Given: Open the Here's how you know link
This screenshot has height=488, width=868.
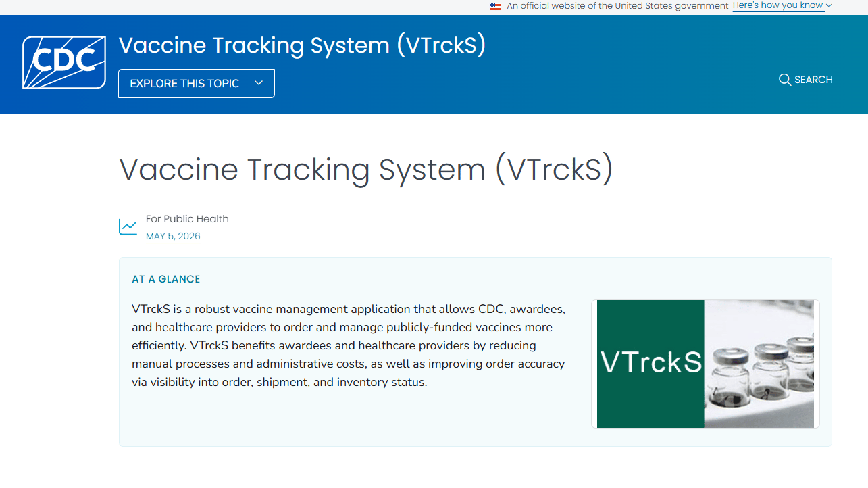Looking at the screenshot, I should [777, 5].
